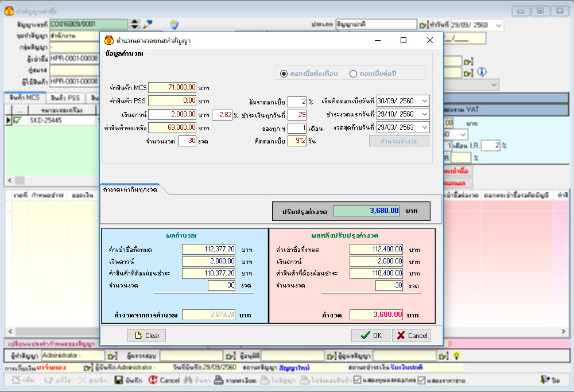Click the adjusted installment value 3,680.00 in pink panel
This screenshot has width=574, height=392.
coord(377,315)
